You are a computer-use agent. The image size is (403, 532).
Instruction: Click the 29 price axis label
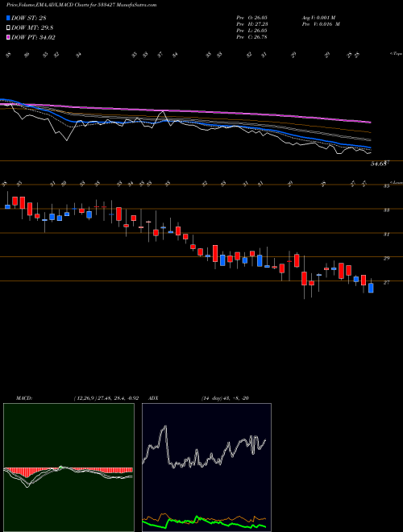click(386, 258)
